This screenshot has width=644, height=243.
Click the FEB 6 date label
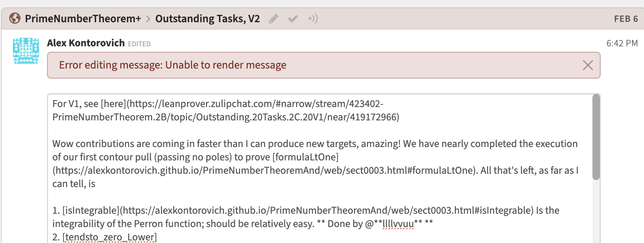pos(626,19)
